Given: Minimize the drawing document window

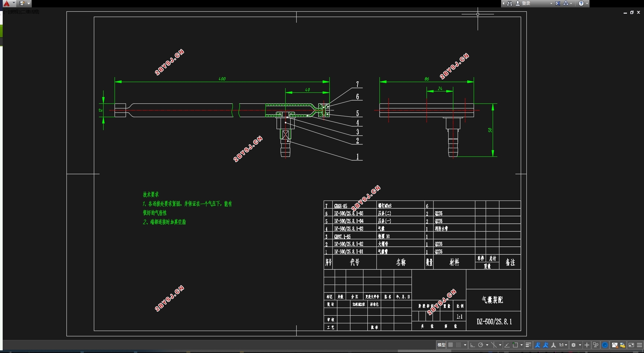Looking at the screenshot, I should tap(625, 13).
